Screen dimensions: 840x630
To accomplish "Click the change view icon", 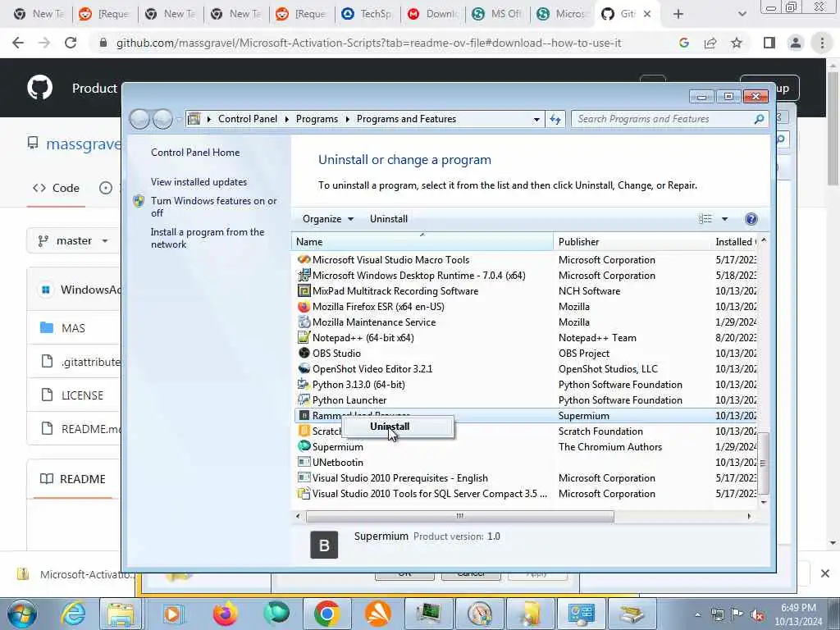I will pyautogui.click(x=705, y=218).
